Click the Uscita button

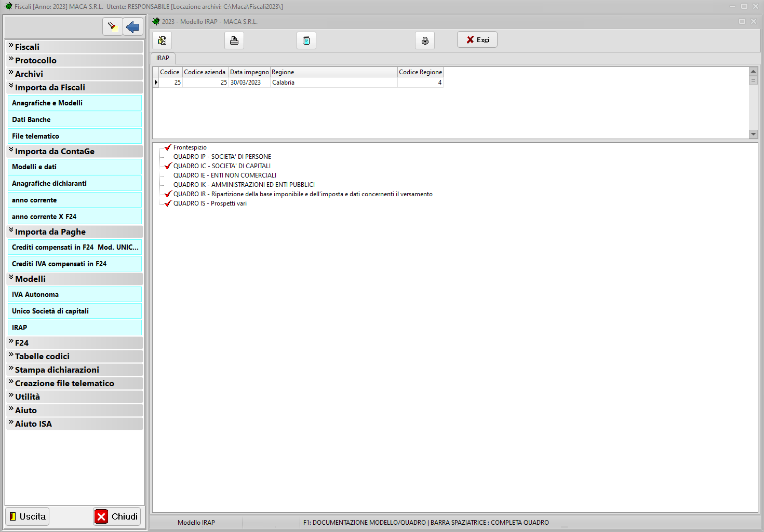click(x=28, y=516)
